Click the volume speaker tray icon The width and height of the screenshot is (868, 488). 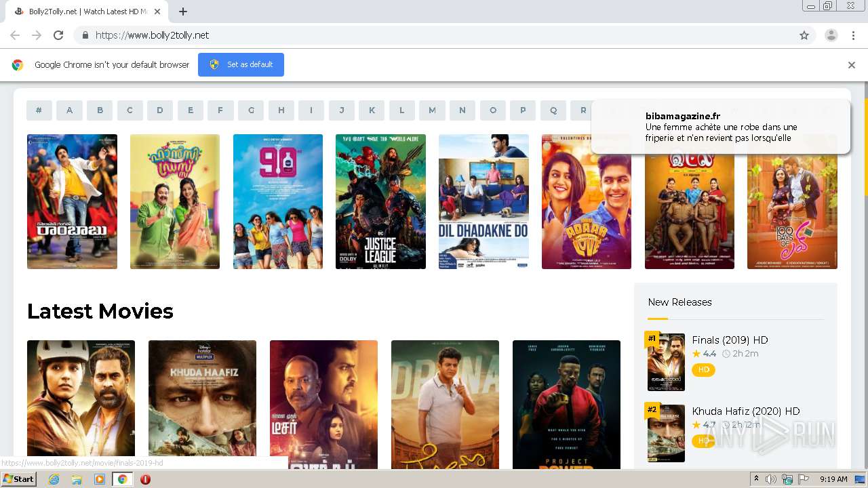pos(771,479)
